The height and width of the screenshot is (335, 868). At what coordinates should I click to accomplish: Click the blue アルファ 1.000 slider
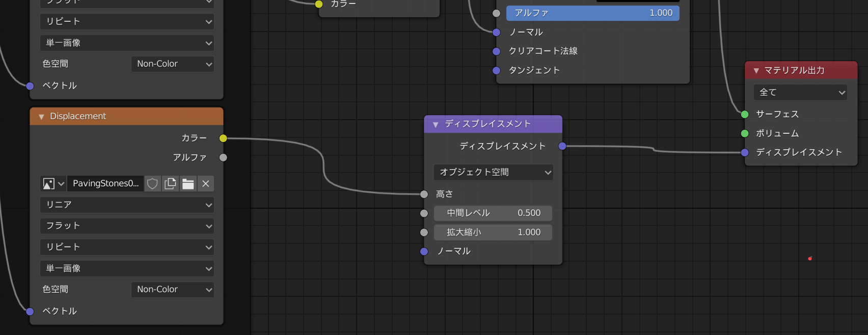[x=593, y=13]
